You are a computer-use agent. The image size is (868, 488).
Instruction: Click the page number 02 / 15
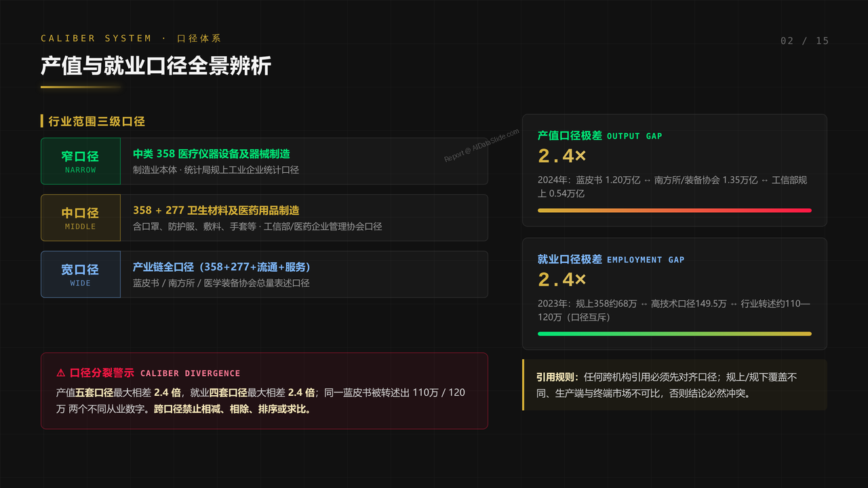pos(804,41)
